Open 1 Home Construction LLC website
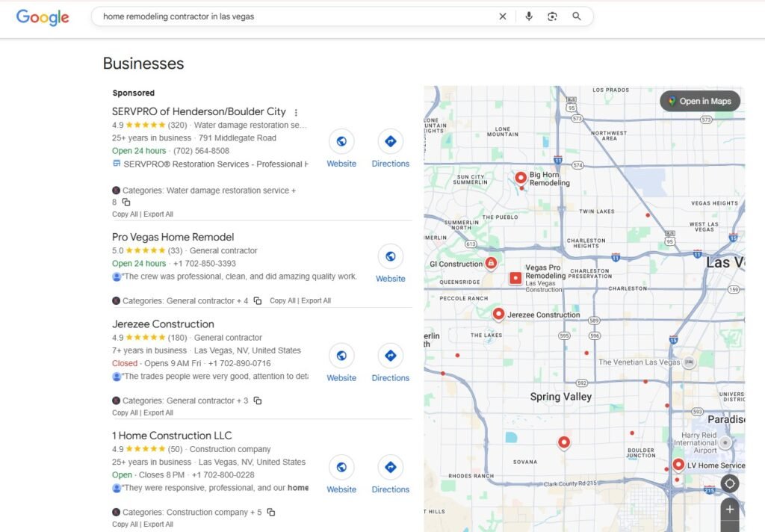Screen dimensions: 765x532 click(x=341, y=467)
